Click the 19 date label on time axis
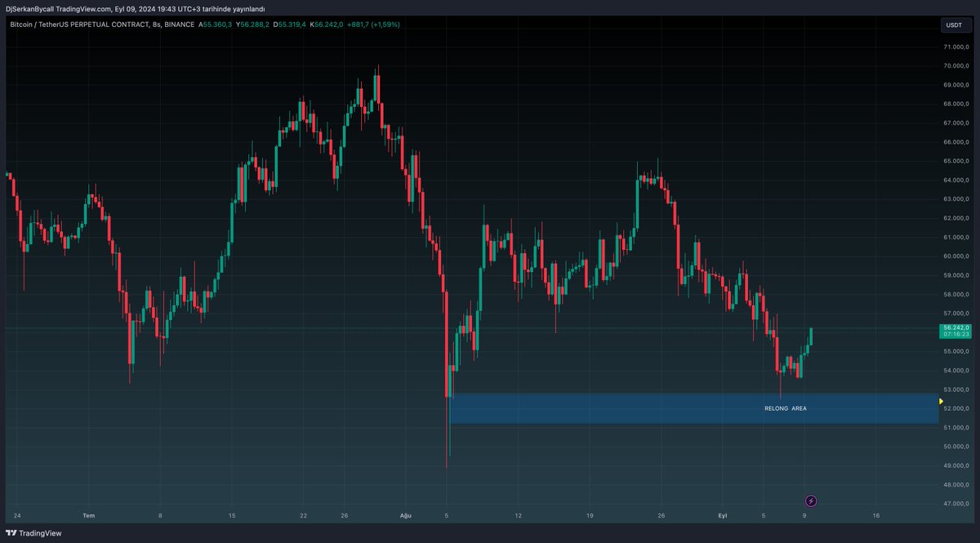This screenshot has width=980, height=543. [x=590, y=516]
